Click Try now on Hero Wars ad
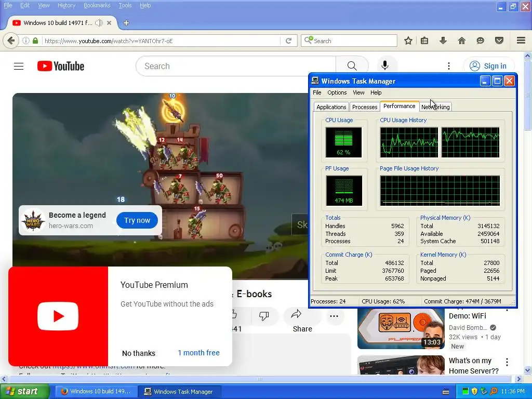The height and width of the screenshot is (399, 532). 137,220
